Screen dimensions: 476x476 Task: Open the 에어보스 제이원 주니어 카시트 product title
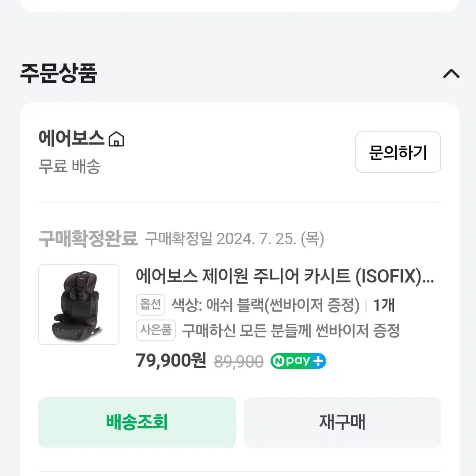285,276
